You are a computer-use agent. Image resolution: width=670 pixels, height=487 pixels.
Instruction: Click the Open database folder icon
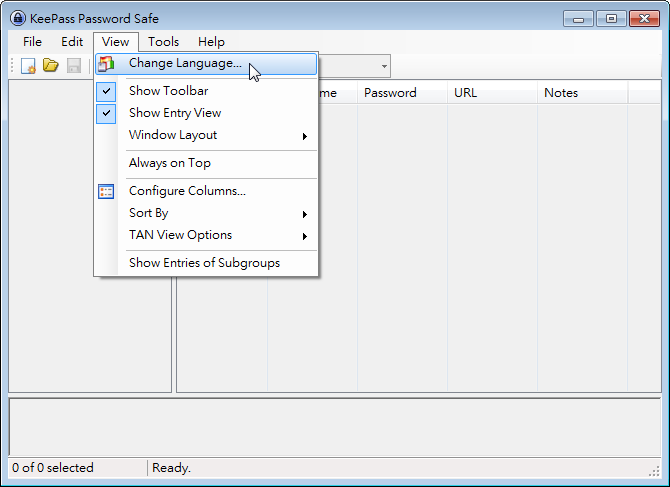[x=51, y=65]
